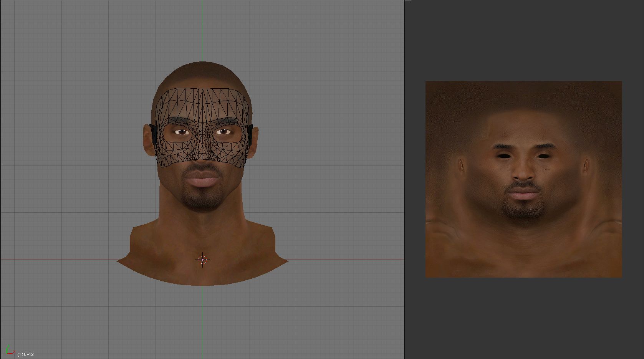
Task: Click the divider between 3D viewport and image editor
Action: (x=405, y=179)
